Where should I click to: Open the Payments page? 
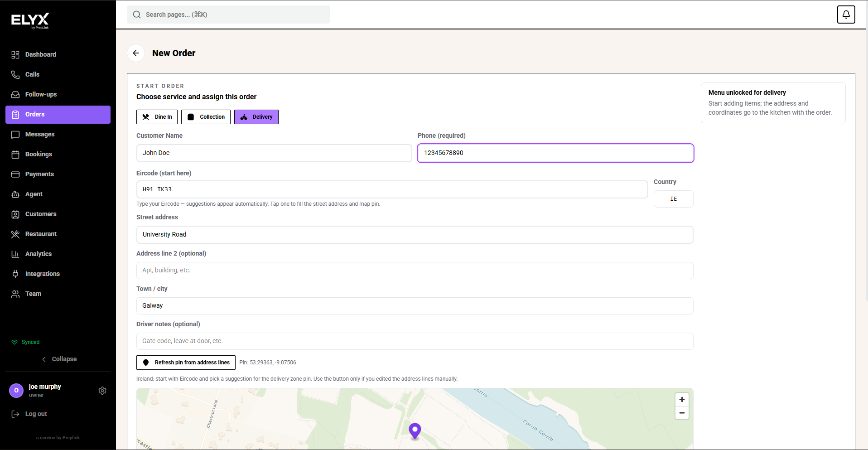(58, 174)
